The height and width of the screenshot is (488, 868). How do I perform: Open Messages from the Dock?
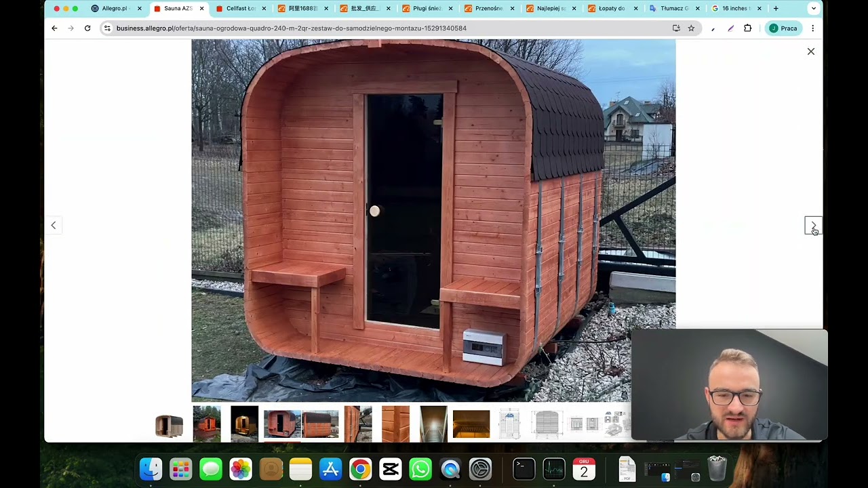click(x=211, y=469)
